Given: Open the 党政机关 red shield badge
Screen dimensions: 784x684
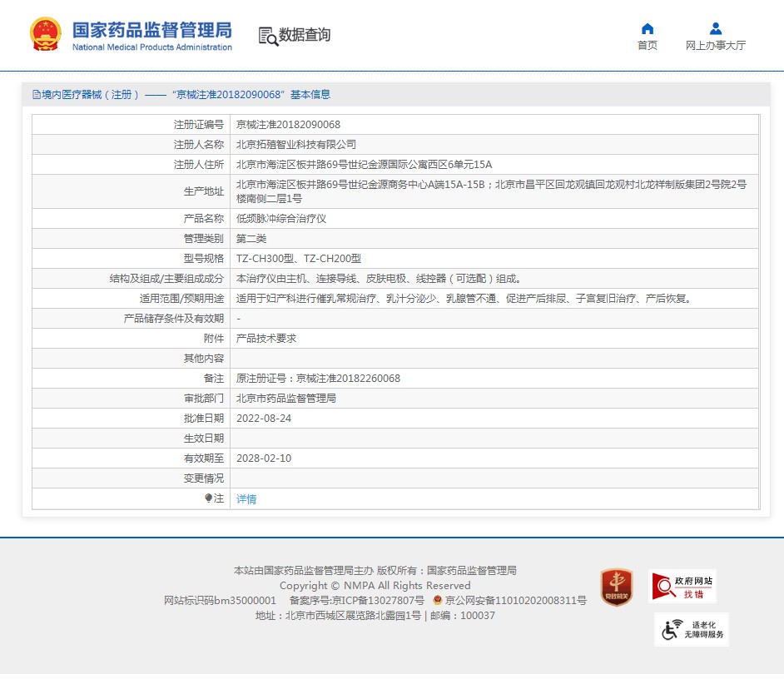Looking at the screenshot, I should pos(617,587).
